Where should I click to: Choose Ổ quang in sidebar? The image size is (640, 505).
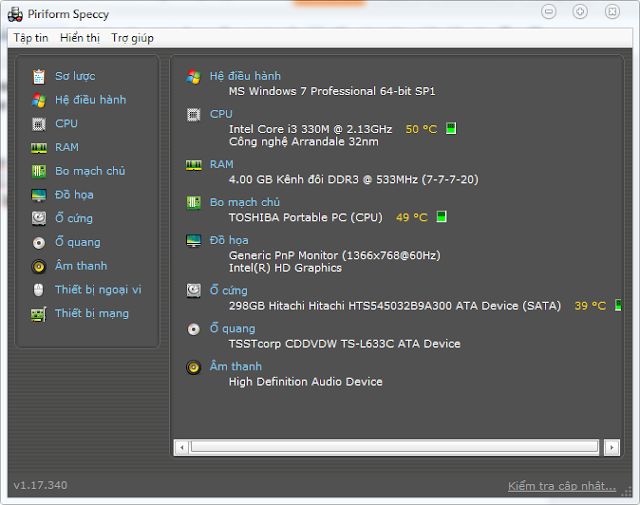click(78, 242)
